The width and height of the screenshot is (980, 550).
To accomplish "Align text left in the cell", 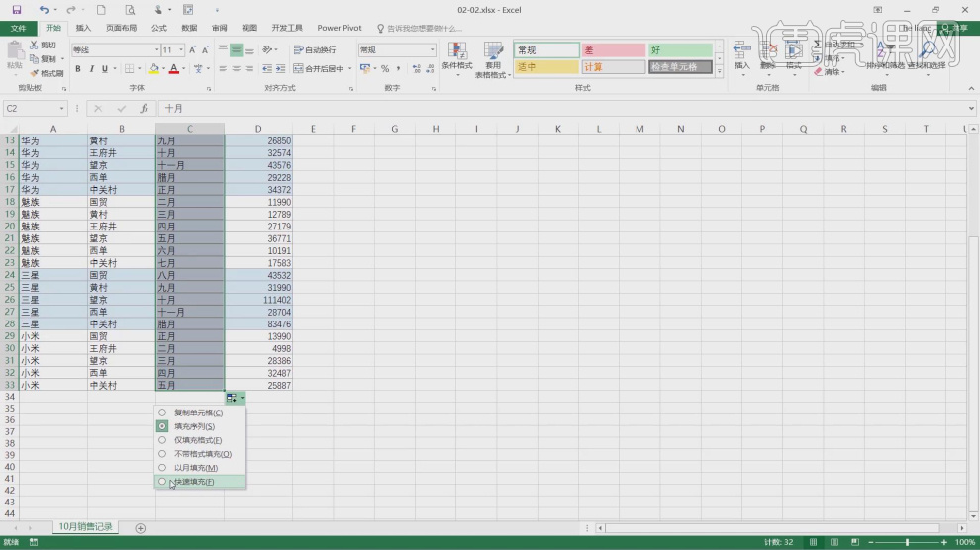I will click(x=223, y=68).
